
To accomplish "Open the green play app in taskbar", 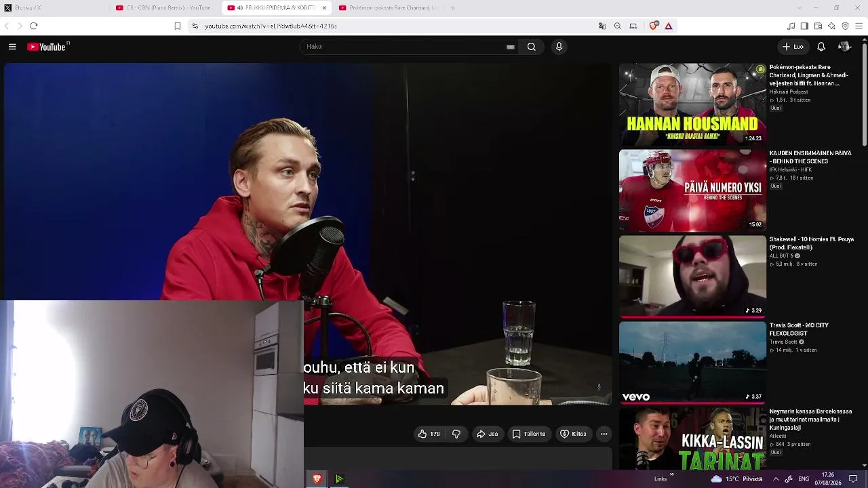I will click(x=339, y=479).
